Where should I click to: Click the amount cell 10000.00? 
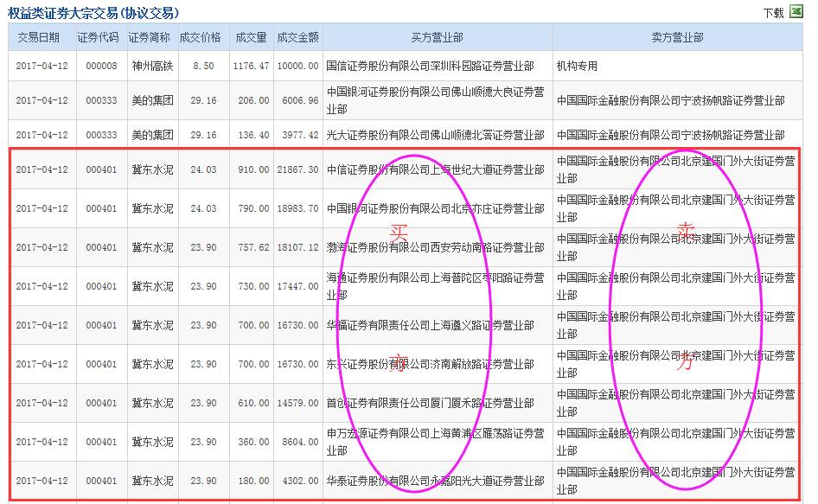(297, 66)
